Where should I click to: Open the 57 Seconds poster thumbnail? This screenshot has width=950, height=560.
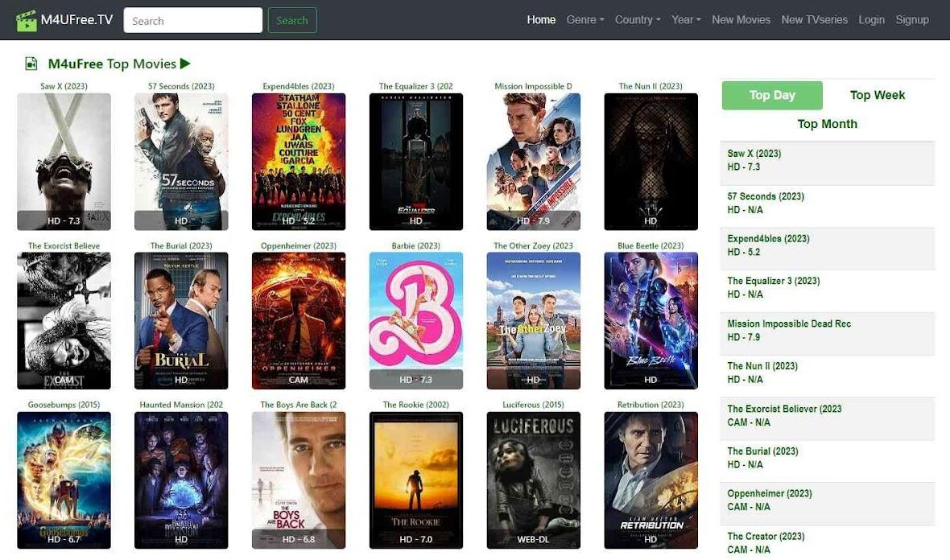181,162
